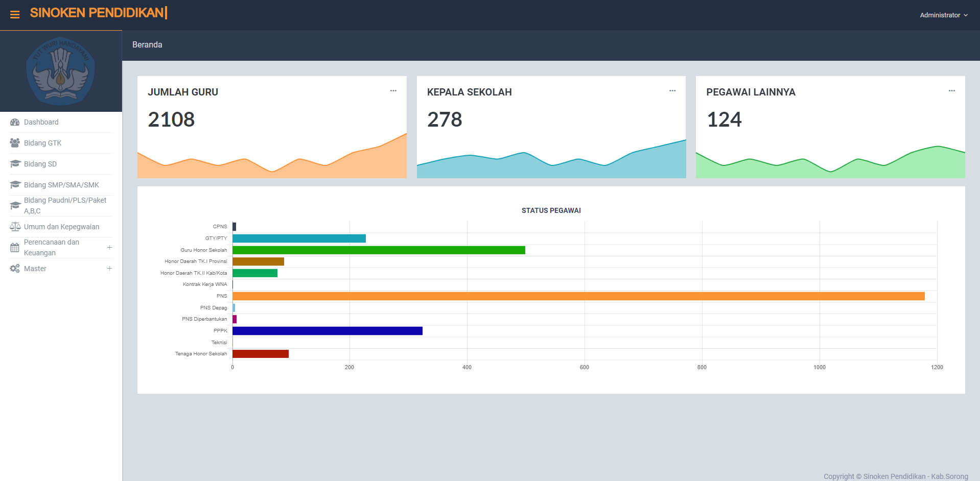
Task: Click the orange PNS bar in chart
Action: (578, 296)
